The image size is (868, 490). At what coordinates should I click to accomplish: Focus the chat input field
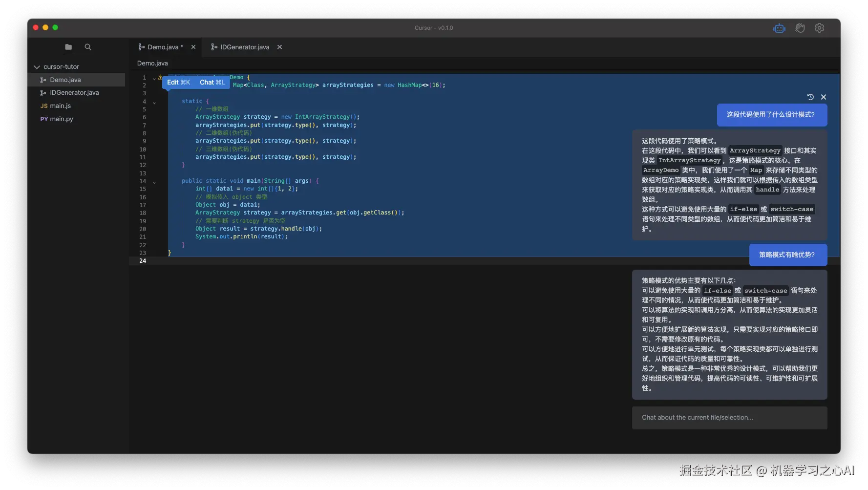click(x=729, y=418)
